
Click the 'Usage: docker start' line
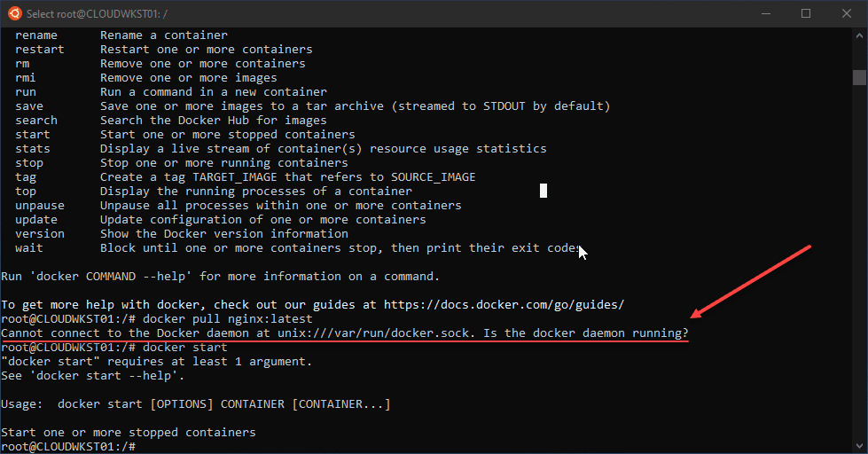pyautogui.click(x=195, y=403)
